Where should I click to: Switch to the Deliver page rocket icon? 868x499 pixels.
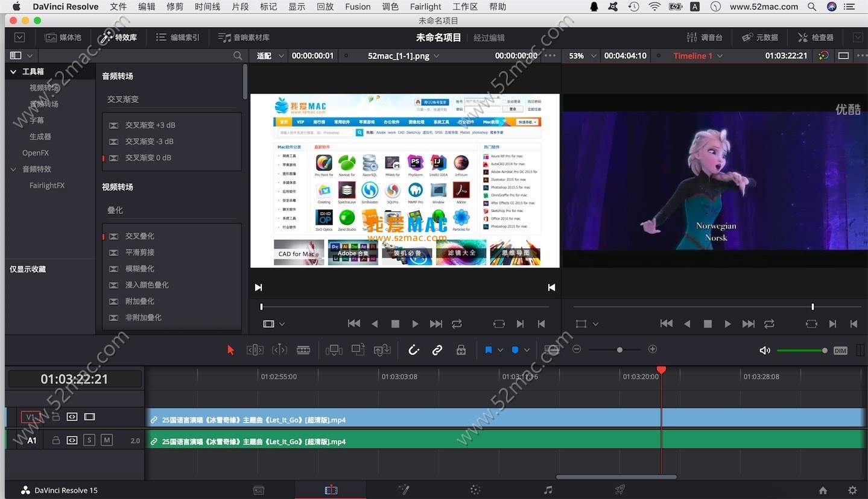click(619, 490)
